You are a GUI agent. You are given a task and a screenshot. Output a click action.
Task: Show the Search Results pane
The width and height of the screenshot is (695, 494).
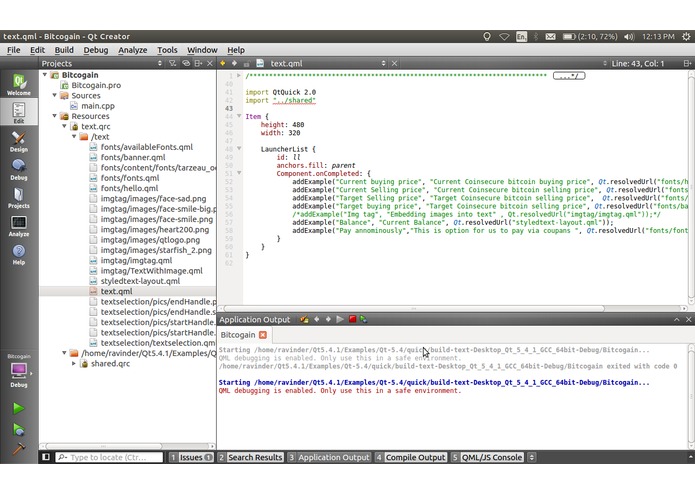(250, 457)
